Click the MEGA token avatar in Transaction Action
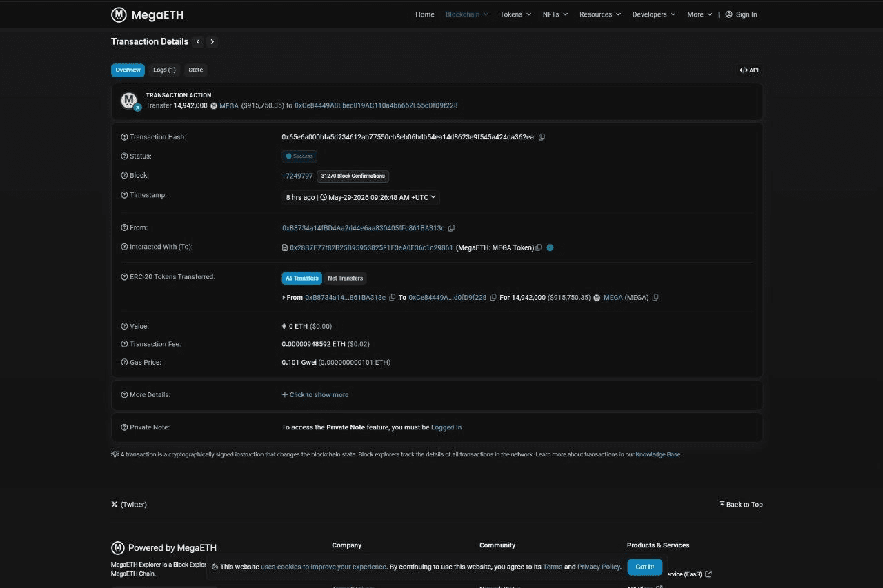This screenshot has width=883, height=588. point(129,101)
